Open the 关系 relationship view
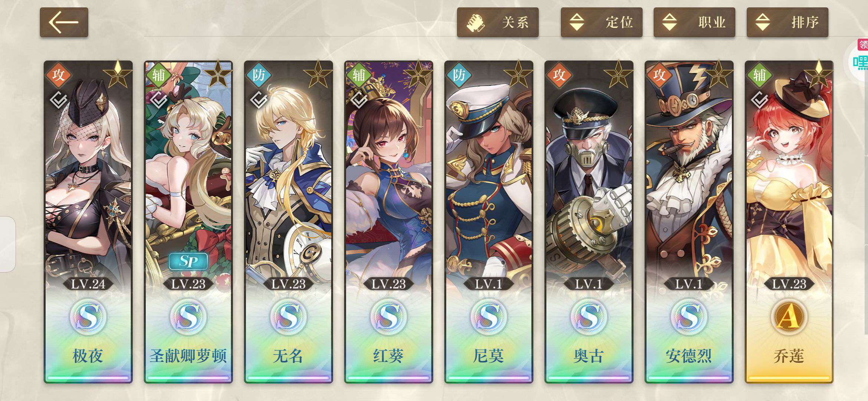 point(497,22)
